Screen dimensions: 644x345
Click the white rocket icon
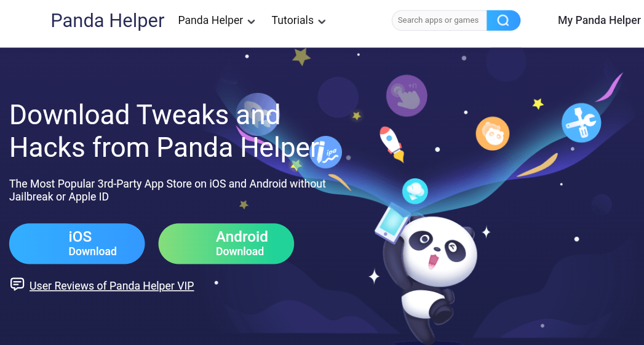391,143
